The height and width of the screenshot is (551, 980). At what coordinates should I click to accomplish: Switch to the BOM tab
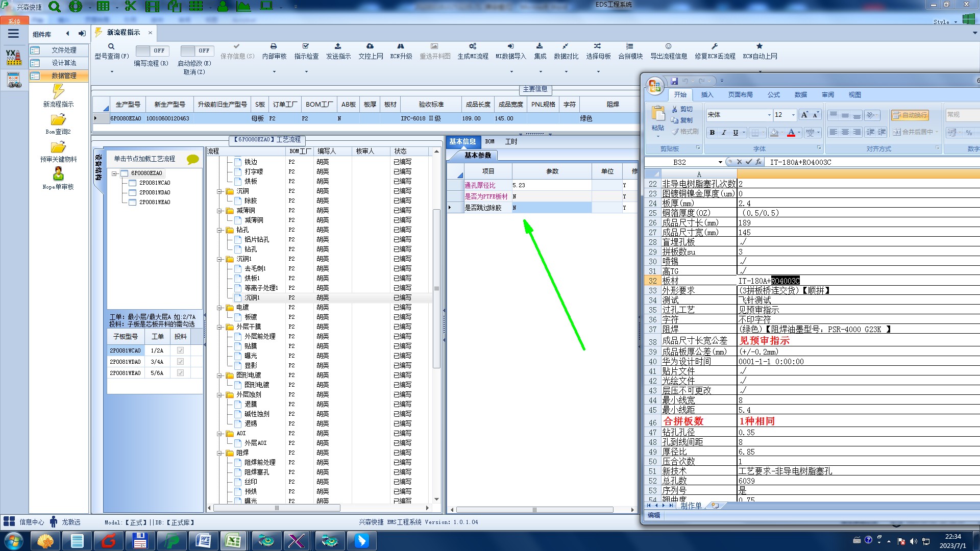click(489, 142)
